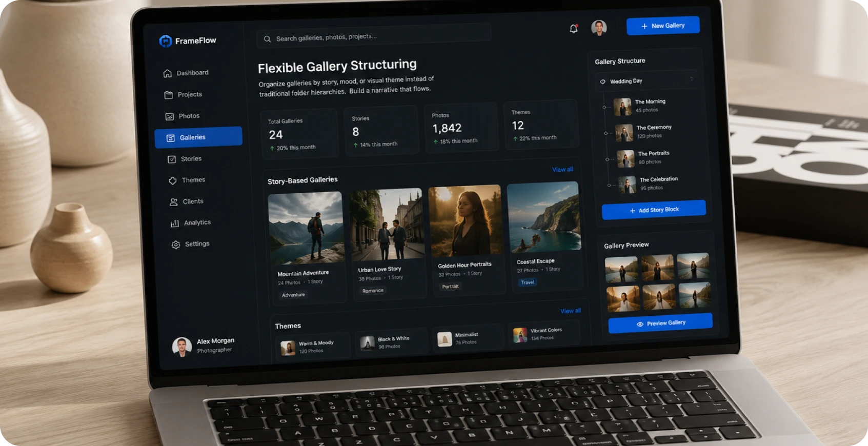Click the Preview Gallery button
Screen dimensions: 868x446
[x=660, y=323]
